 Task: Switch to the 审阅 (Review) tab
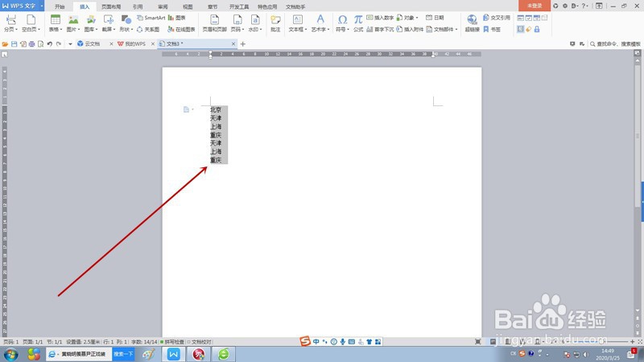pyautogui.click(x=163, y=6)
